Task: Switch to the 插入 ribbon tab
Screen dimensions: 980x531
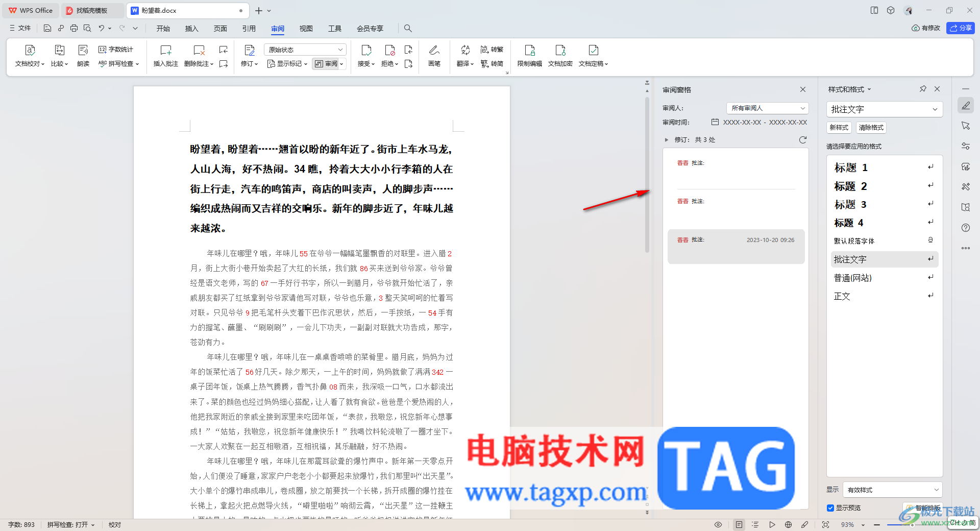Action: pos(192,29)
